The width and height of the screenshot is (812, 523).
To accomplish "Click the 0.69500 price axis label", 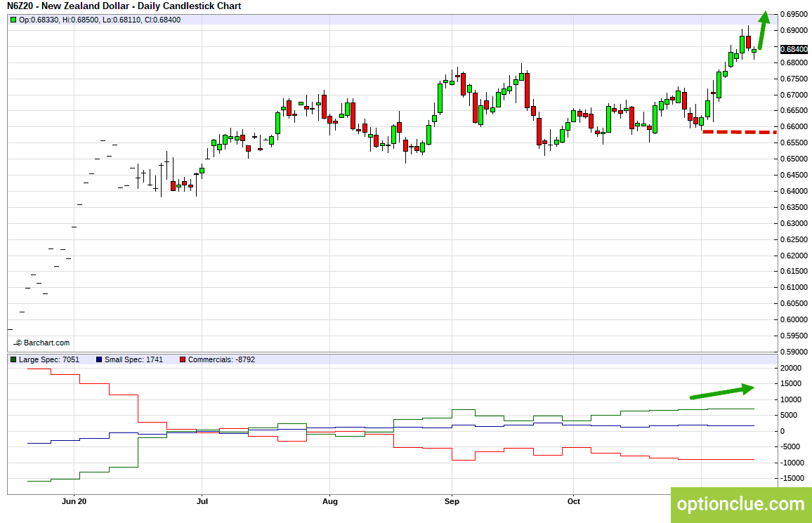I will click(794, 15).
